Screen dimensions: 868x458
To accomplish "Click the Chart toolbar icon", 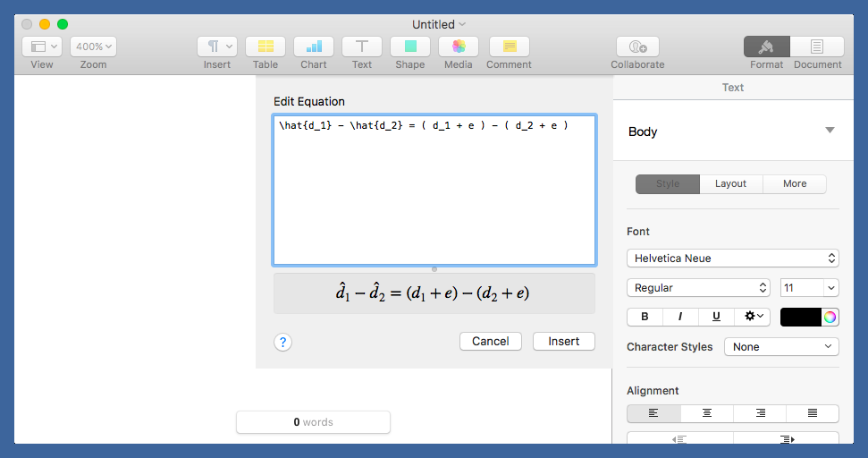I will click(314, 47).
